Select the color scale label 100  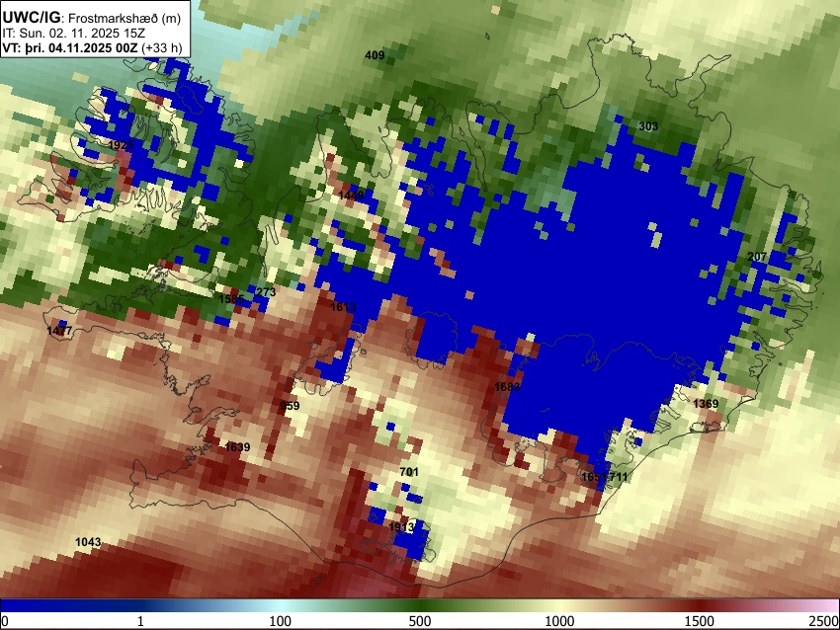coord(280,621)
